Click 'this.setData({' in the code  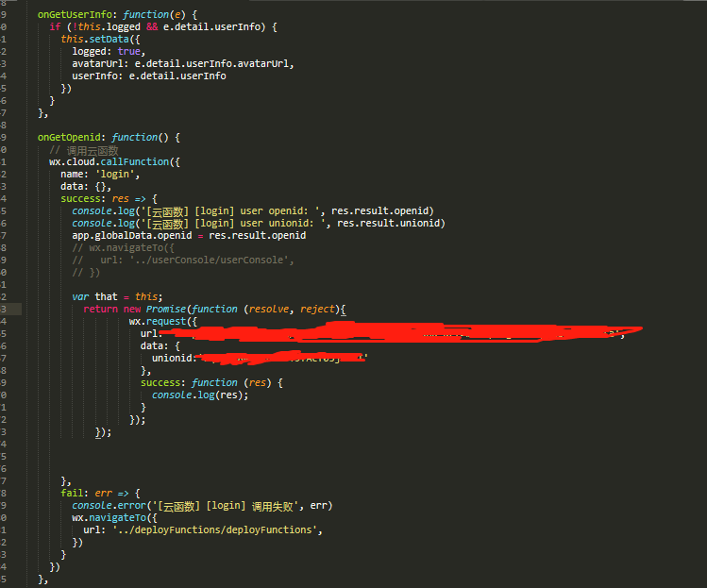pyautogui.click(x=101, y=39)
